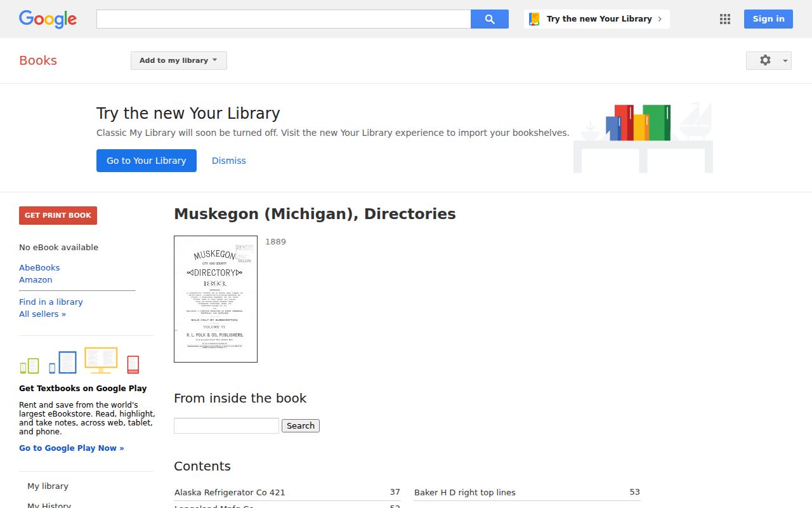812x508 pixels.
Task: Show All sellers list
Action: 43,314
